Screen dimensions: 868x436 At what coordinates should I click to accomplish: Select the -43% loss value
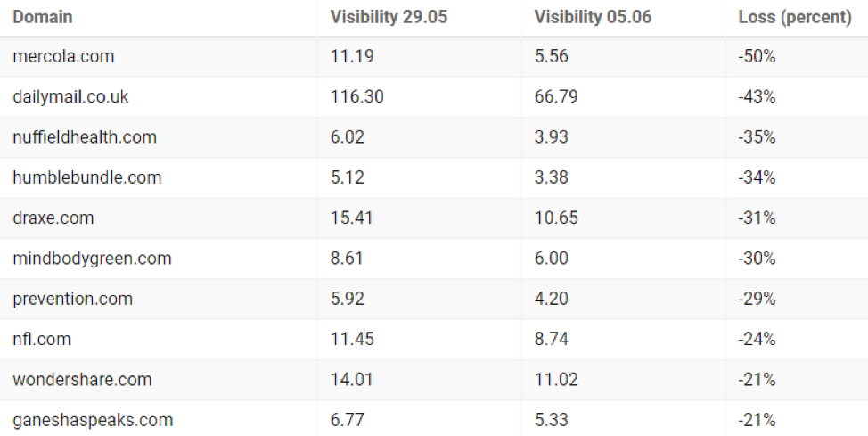coord(757,96)
